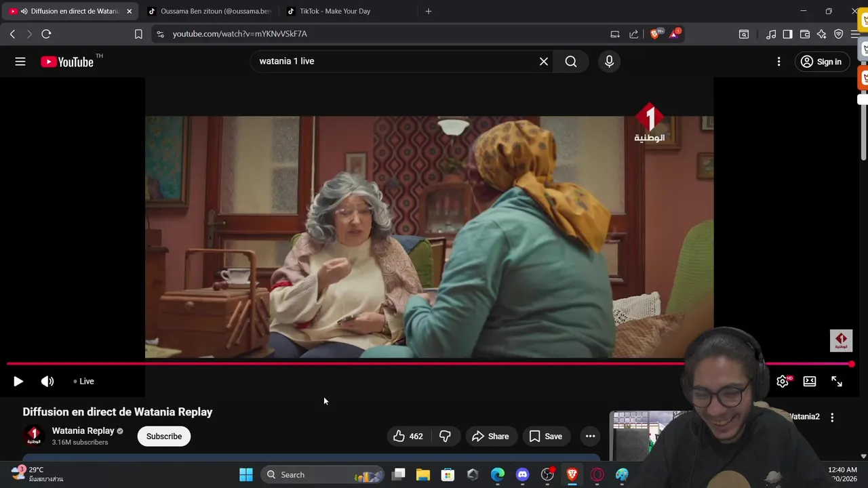Jump to the Live indicator
868x488 pixels.
(84, 382)
